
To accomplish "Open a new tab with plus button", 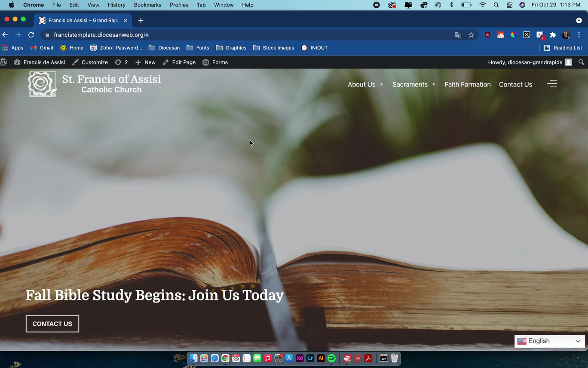I will point(141,20).
